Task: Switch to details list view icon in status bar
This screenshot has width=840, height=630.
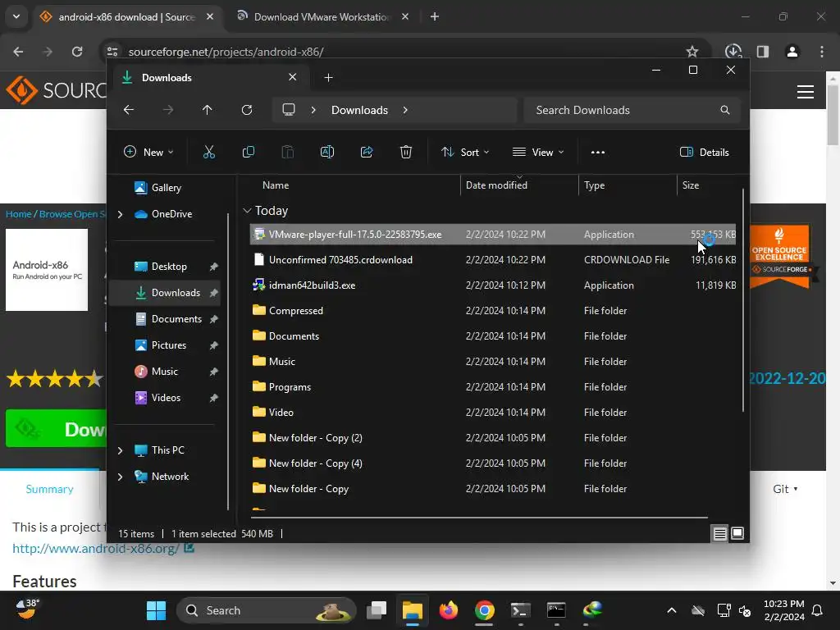Action: pos(719,533)
